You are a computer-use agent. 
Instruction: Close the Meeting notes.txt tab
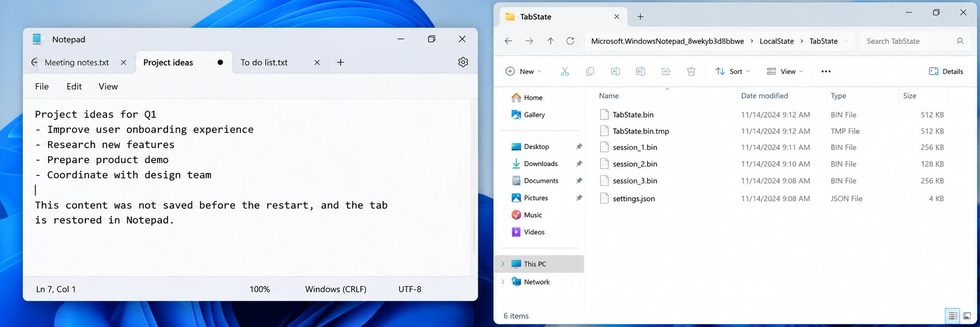(124, 62)
